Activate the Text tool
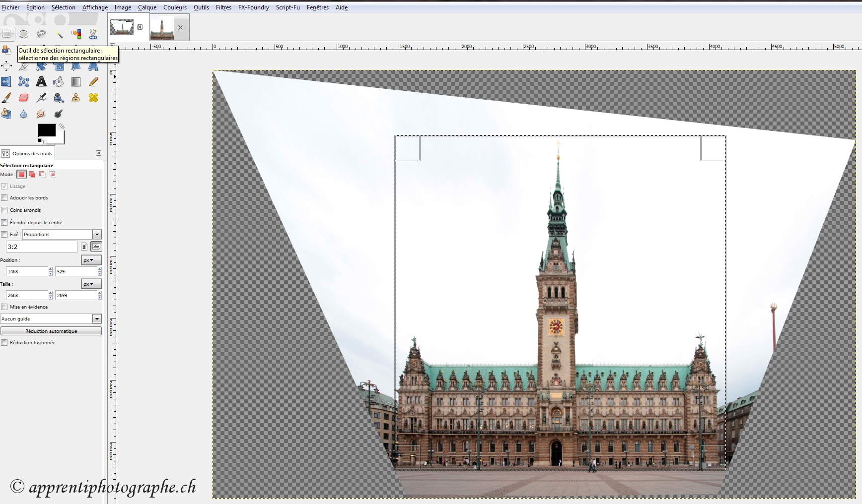 pos(41,82)
